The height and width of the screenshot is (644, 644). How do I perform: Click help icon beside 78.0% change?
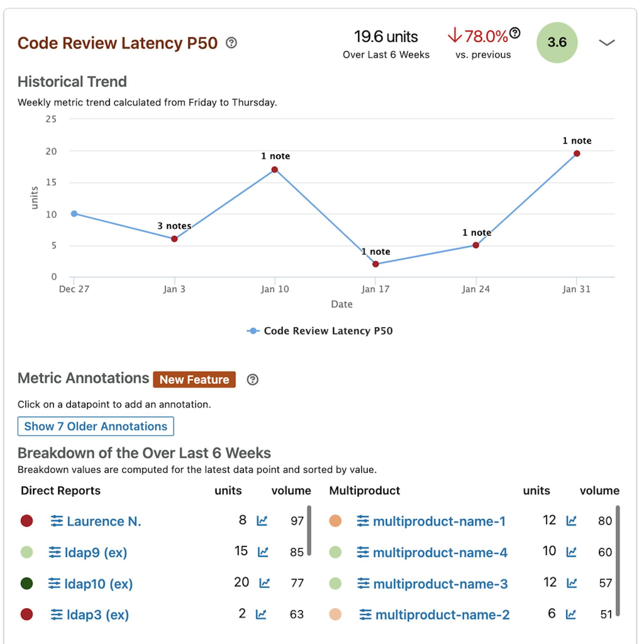tap(515, 33)
